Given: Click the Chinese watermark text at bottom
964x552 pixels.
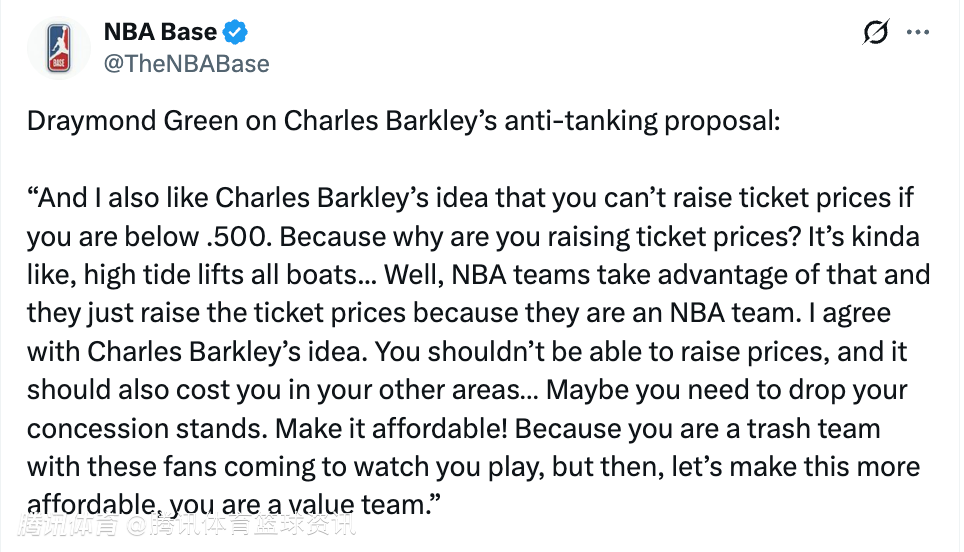Looking at the screenshot, I should (x=185, y=524).
